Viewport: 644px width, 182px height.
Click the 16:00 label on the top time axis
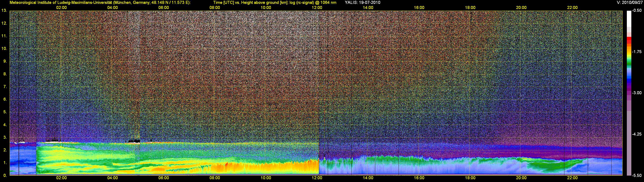pos(419,8)
